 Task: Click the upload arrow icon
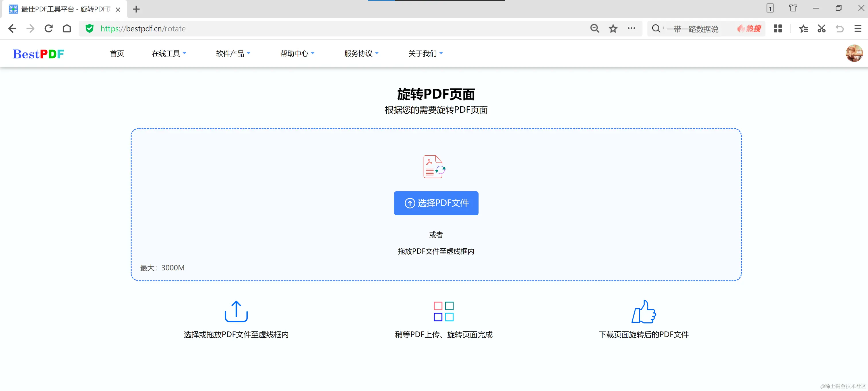pyautogui.click(x=236, y=311)
